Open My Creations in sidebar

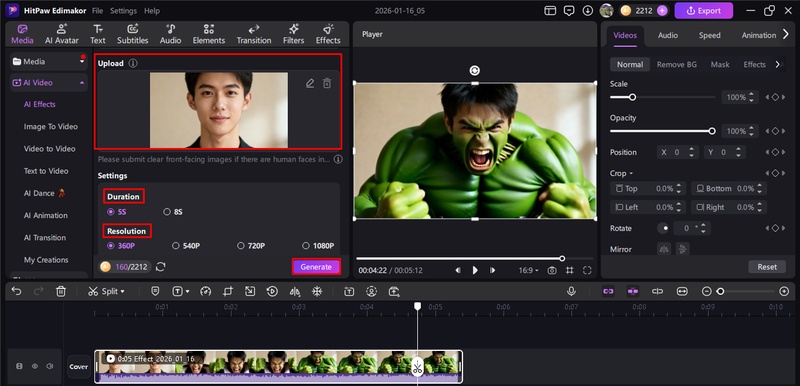[x=46, y=260]
